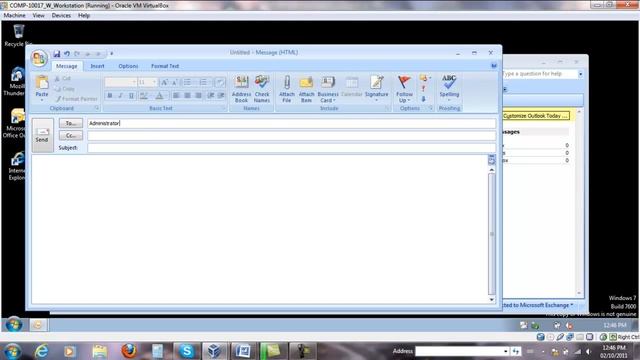The height and width of the screenshot is (360, 640).
Task: Switch to the Options ribbon tab
Action: (128, 66)
